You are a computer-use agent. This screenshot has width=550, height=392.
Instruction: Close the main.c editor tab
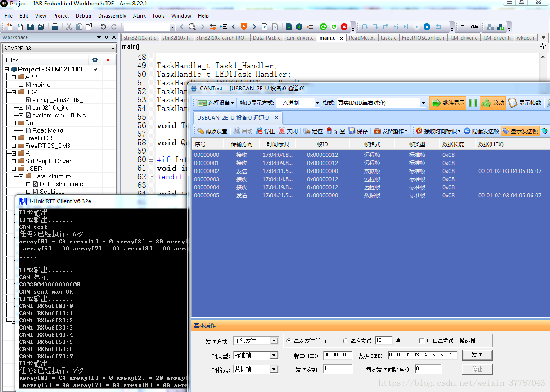[x=342, y=38]
